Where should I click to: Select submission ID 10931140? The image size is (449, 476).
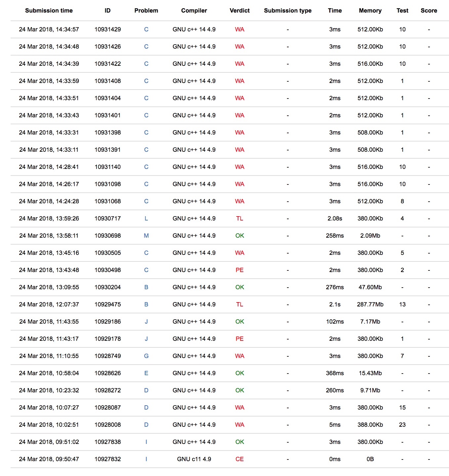pyautogui.click(x=107, y=167)
